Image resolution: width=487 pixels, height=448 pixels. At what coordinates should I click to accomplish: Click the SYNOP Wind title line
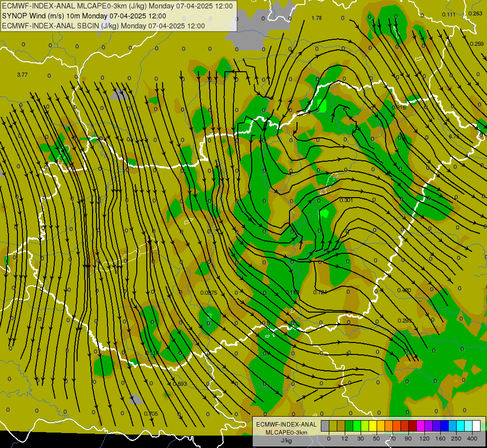[84, 16]
